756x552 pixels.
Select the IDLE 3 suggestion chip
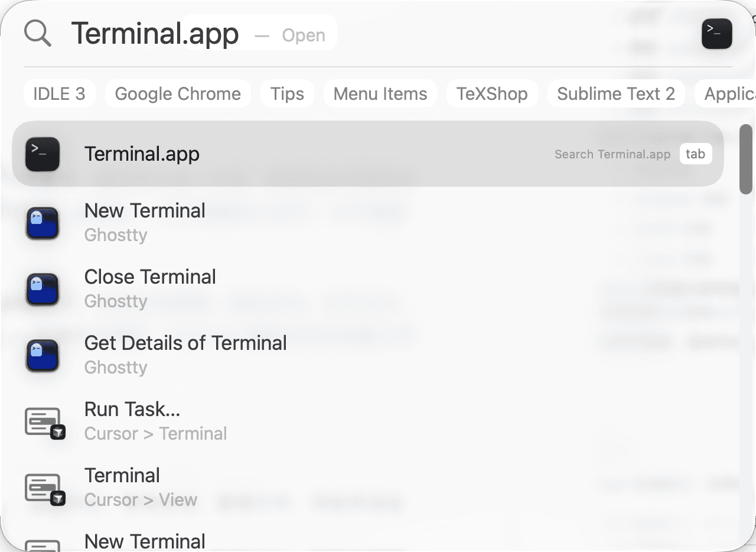59,93
